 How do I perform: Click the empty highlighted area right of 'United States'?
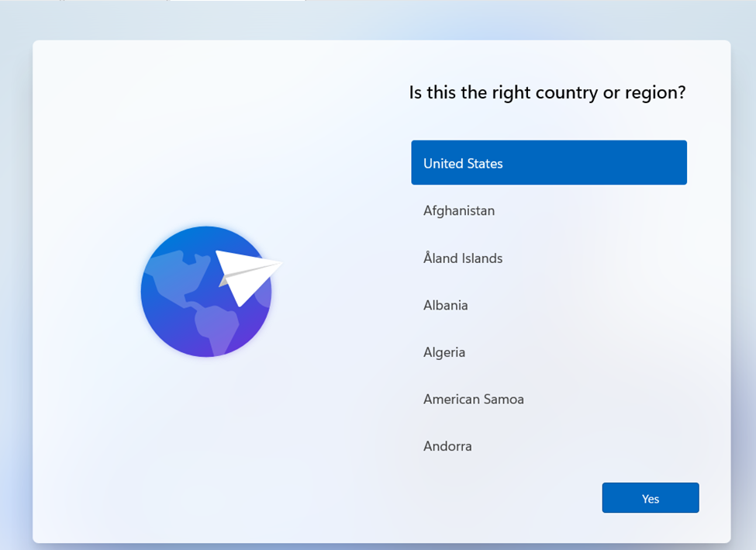tap(605, 164)
